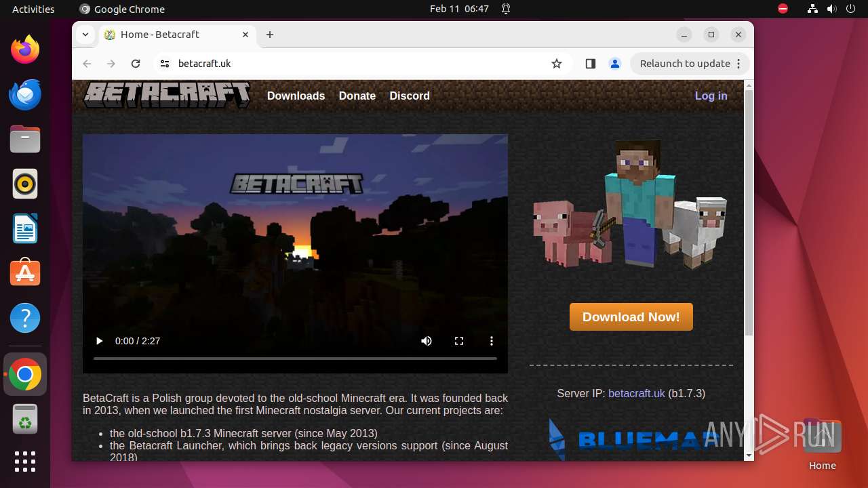
Task: Enter fullscreen on the video
Action: click(x=459, y=341)
